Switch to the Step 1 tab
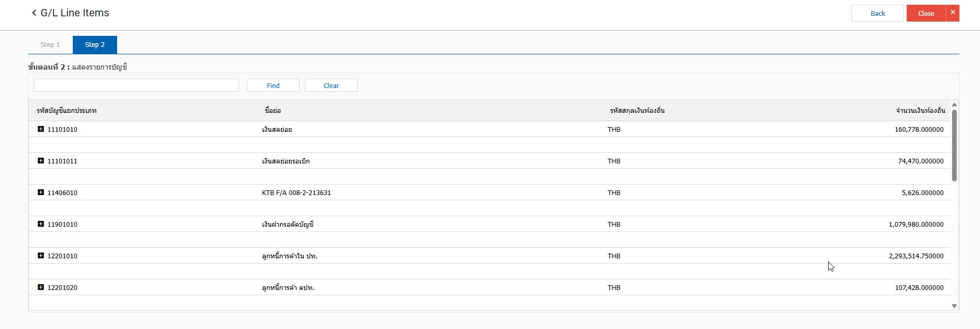980x329 pixels. tap(50, 45)
